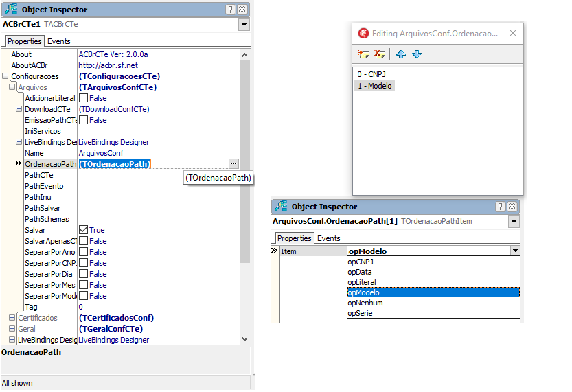Viewport: 572px width, 392px height.
Task: Click the Tag value 0
Action: (x=80, y=307)
